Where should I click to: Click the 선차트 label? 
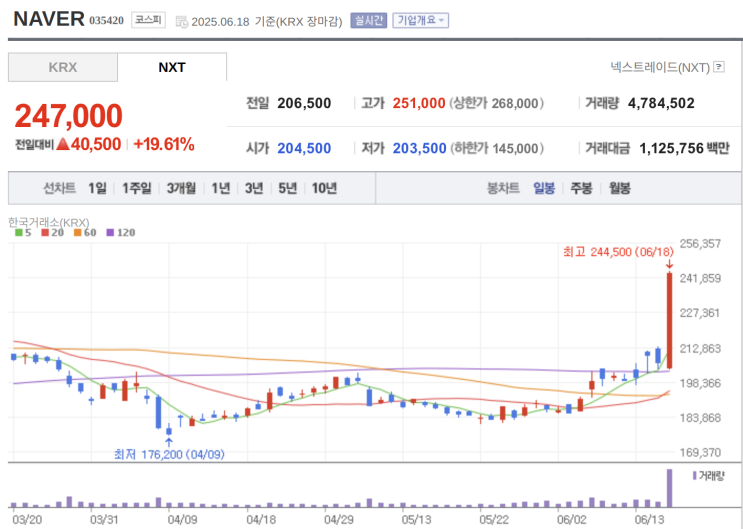point(60,188)
